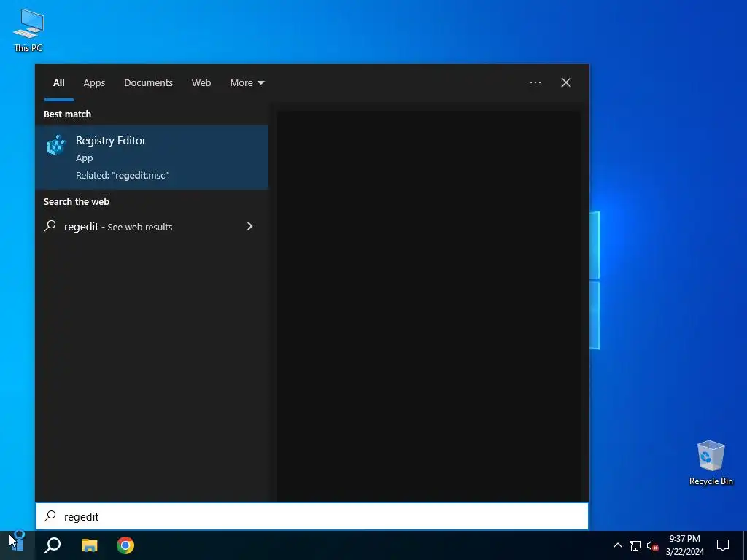Viewport: 747px width, 560px height.
Task: Select the This PC desktop icon
Action: click(28, 31)
